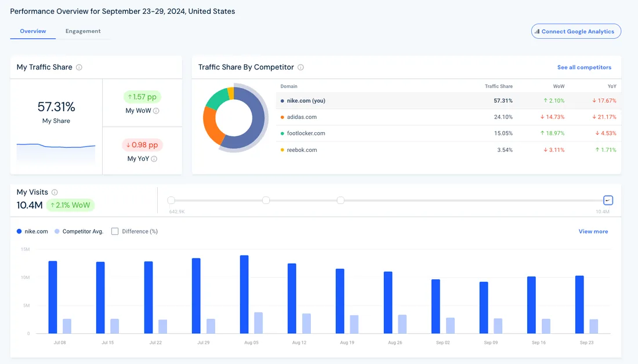638x364 pixels.
Task: Switch to the Engagement tab
Action: [83, 31]
